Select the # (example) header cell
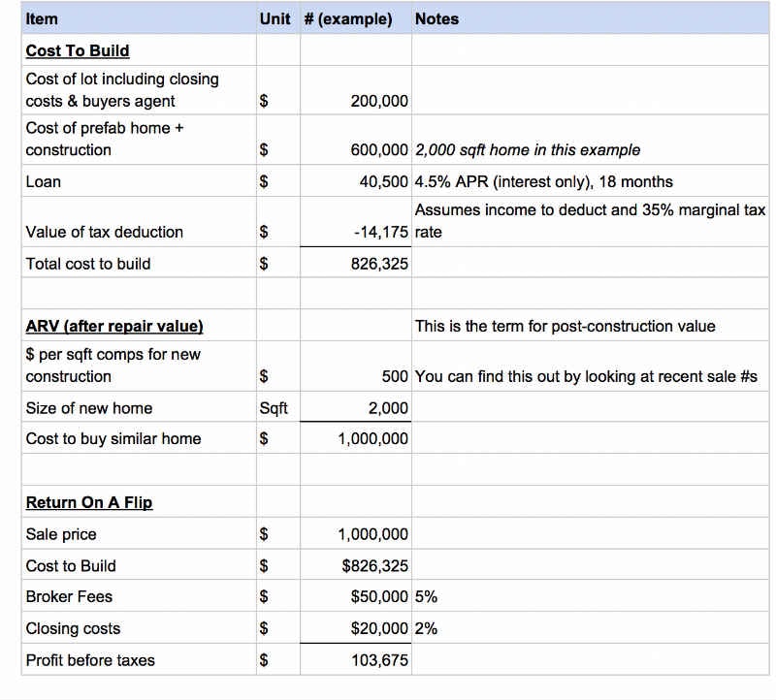Screen dimensions: 776x700 [x=356, y=18]
